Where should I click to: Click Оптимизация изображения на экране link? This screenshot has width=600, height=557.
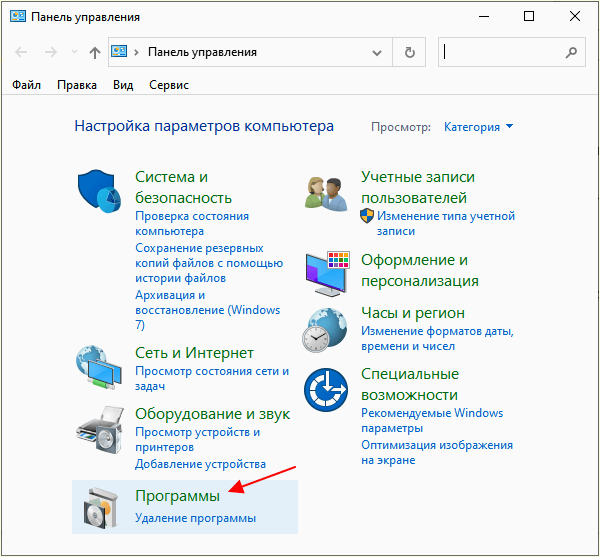(x=437, y=453)
